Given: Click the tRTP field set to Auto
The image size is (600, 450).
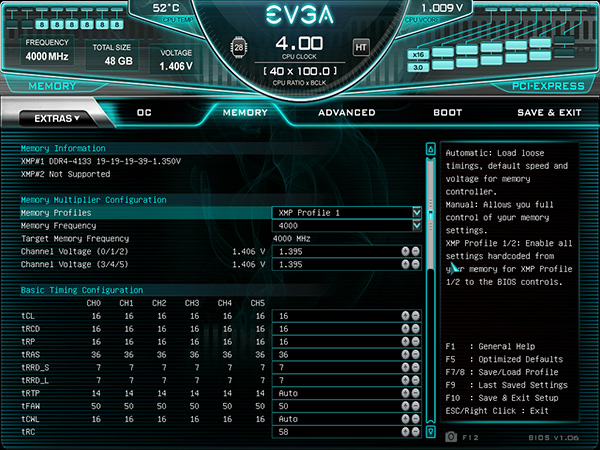Looking at the screenshot, I should pos(347,393).
